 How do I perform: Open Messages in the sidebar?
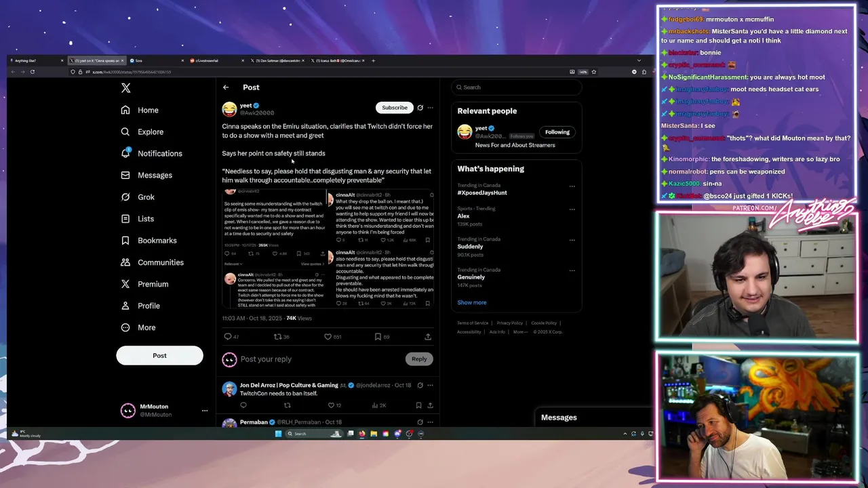tap(146, 175)
